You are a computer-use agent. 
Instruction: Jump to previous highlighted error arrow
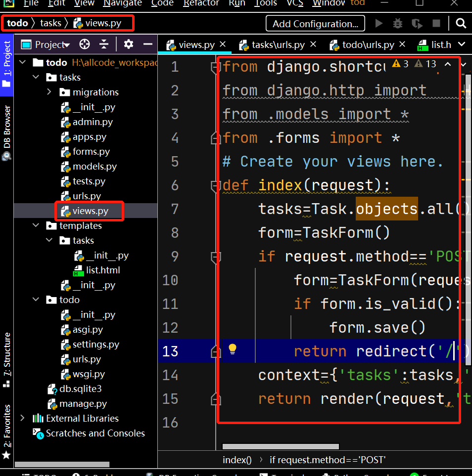(448, 64)
